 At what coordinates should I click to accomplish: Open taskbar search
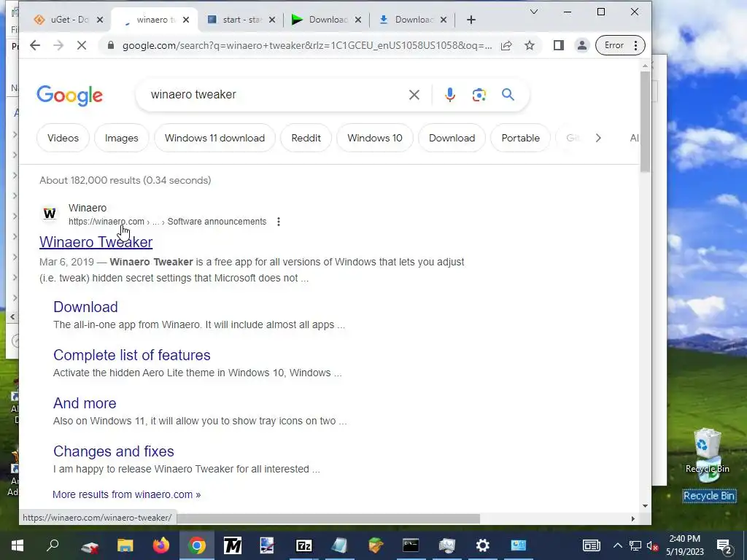pos(53,545)
